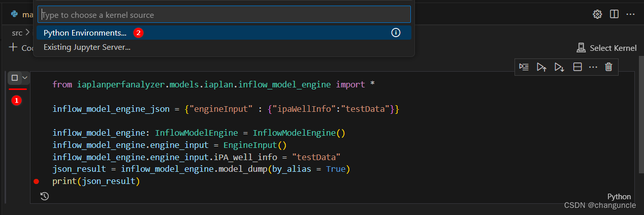Click on print(json_result) text
Viewport: 644px width, 215px height.
(x=96, y=181)
